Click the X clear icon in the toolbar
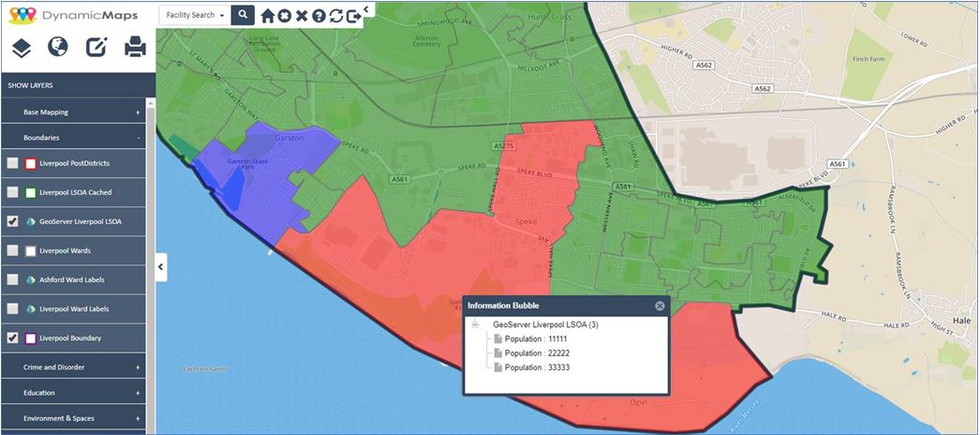 302,16
